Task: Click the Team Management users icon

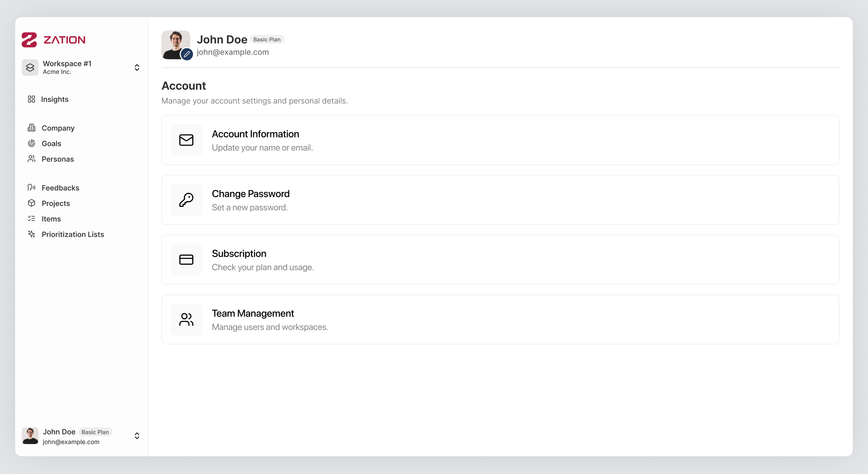Action: point(186,319)
